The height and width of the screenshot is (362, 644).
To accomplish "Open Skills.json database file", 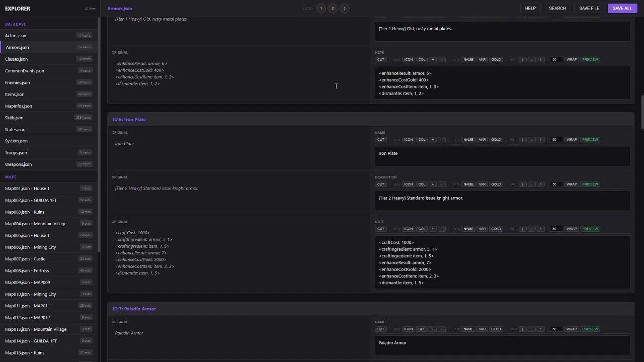I will point(48,118).
